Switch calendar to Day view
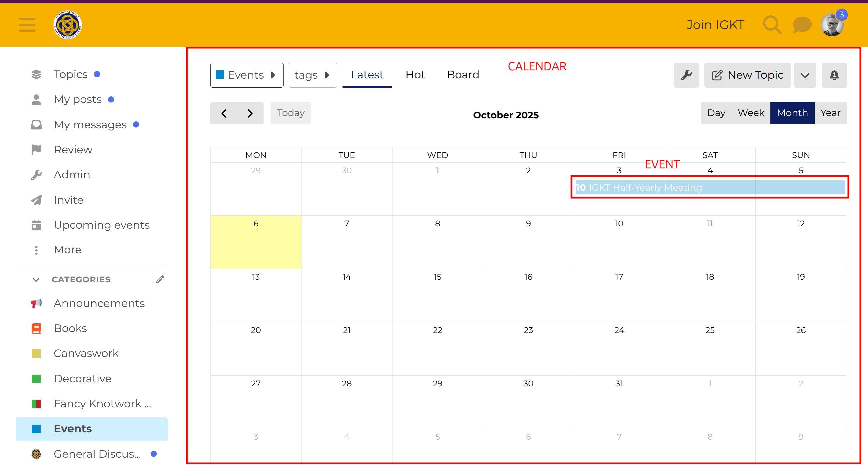This screenshot has height=465, width=868. 716,113
